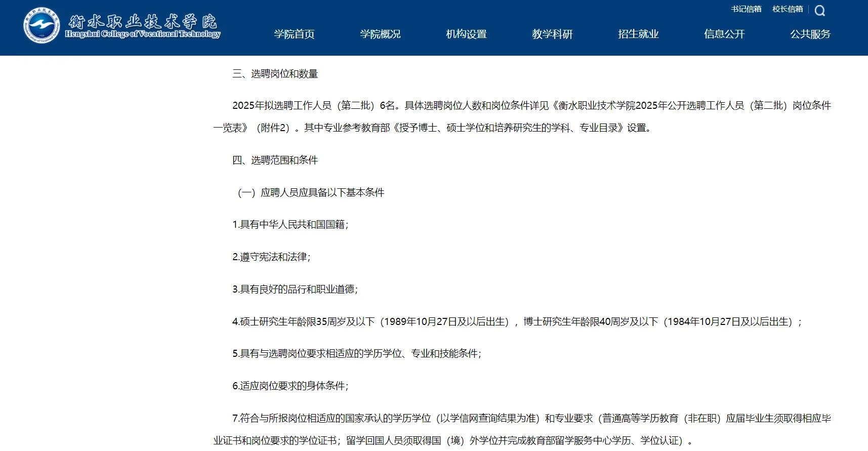Image resolution: width=868 pixels, height=451 pixels.
Task: Open the 校长信箱 link
Action: tap(788, 9)
